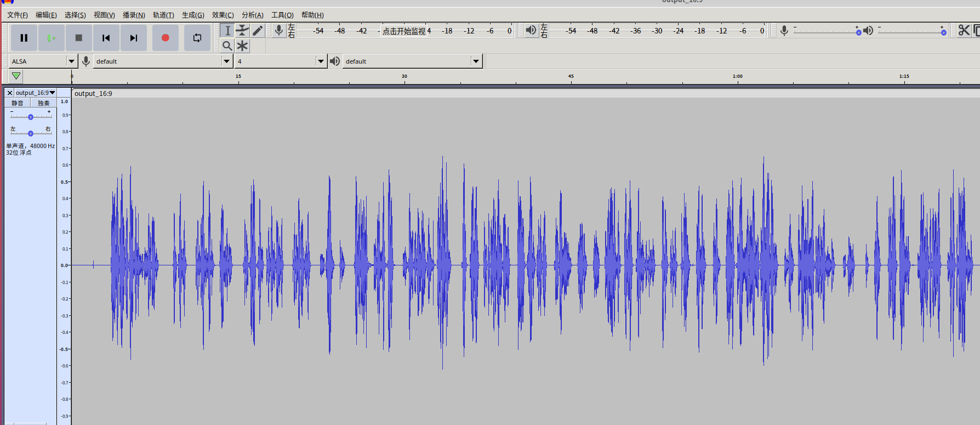Adjust the track pan slider

click(31, 132)
